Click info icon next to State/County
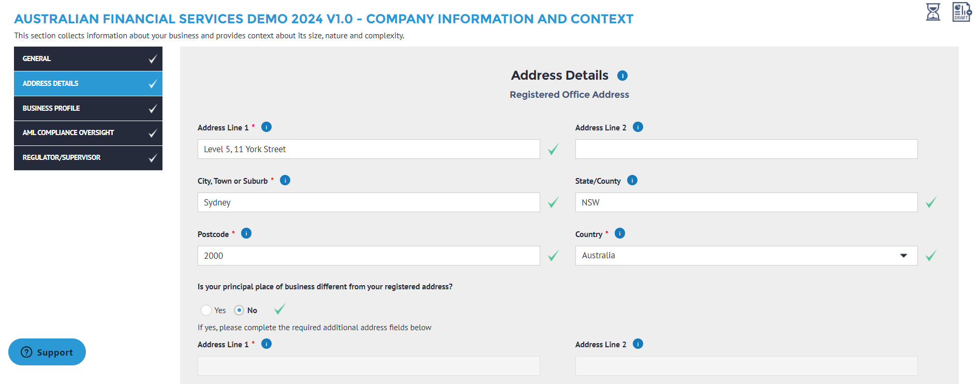This screenshot has height=384, width=980. coord(632,180)
